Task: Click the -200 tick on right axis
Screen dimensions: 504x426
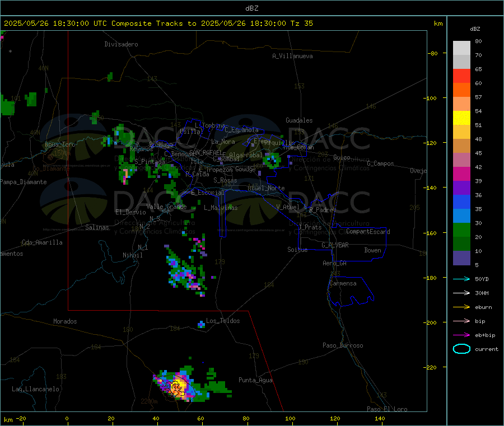Action: 431,322
